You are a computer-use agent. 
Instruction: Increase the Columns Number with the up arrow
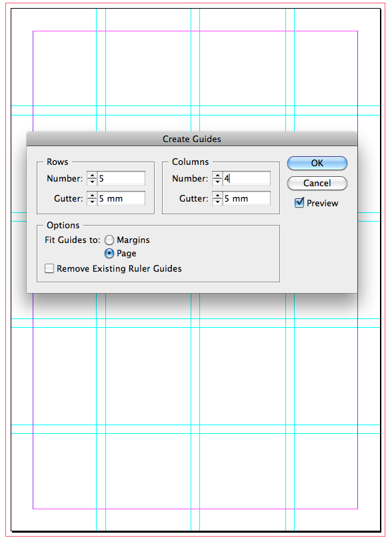(x=217, y=176)
